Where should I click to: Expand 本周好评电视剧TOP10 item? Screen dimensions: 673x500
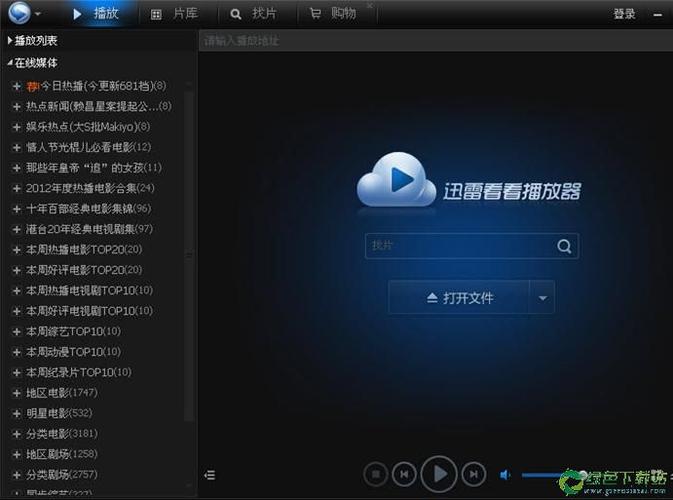point(17,311)
